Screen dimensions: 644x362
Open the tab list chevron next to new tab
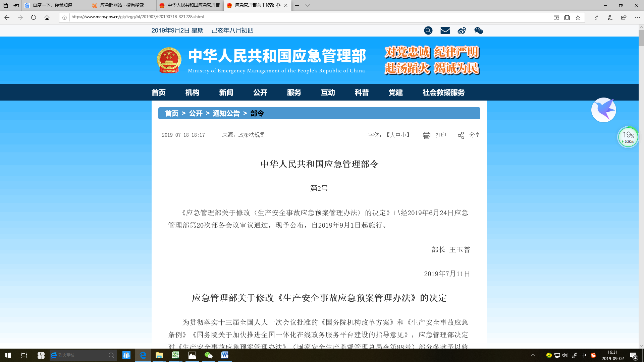coord(307,6)
